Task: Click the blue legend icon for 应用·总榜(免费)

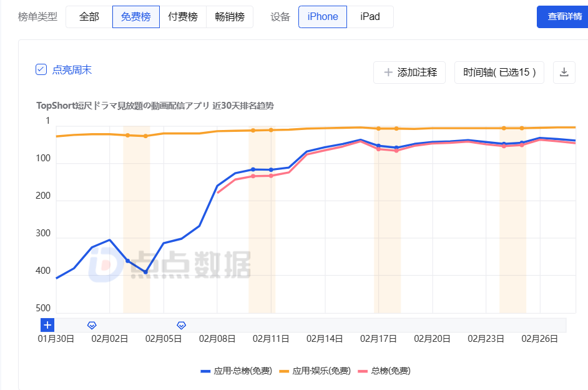Action: click(x=204, y=371)
